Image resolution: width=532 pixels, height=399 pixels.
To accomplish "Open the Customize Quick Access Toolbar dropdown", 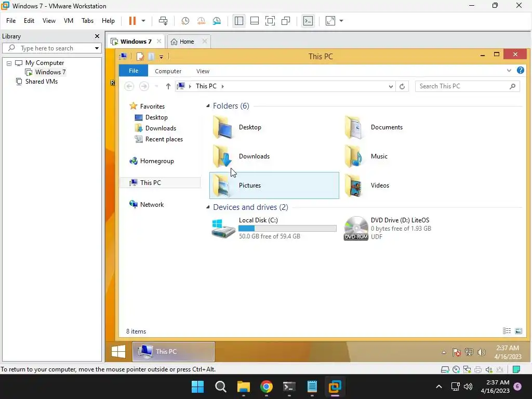I will (162, 57).
